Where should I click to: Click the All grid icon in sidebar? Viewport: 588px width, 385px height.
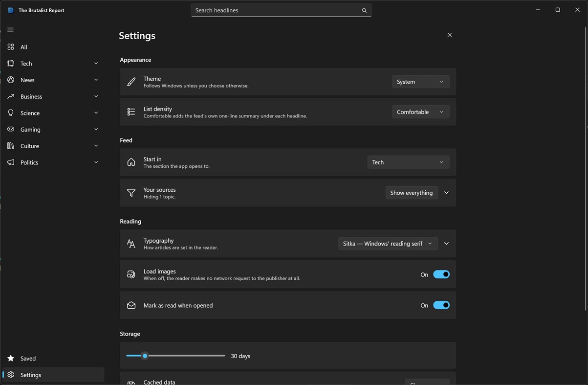11,47
